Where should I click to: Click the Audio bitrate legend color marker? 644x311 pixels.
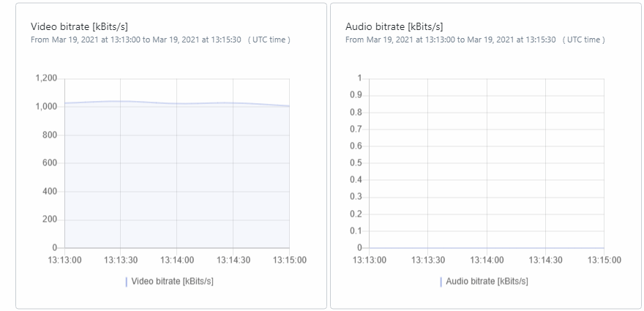441,282
